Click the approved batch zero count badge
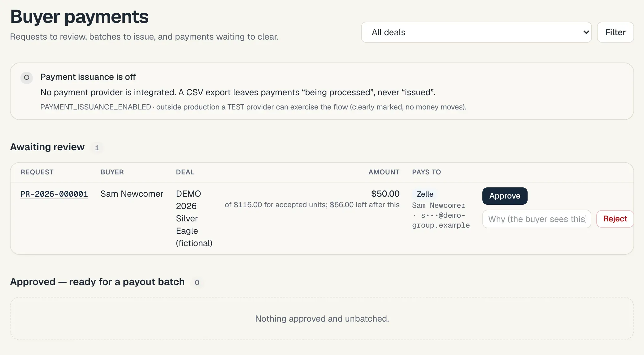Screen dimensions: 644x355 click(197, 282)
